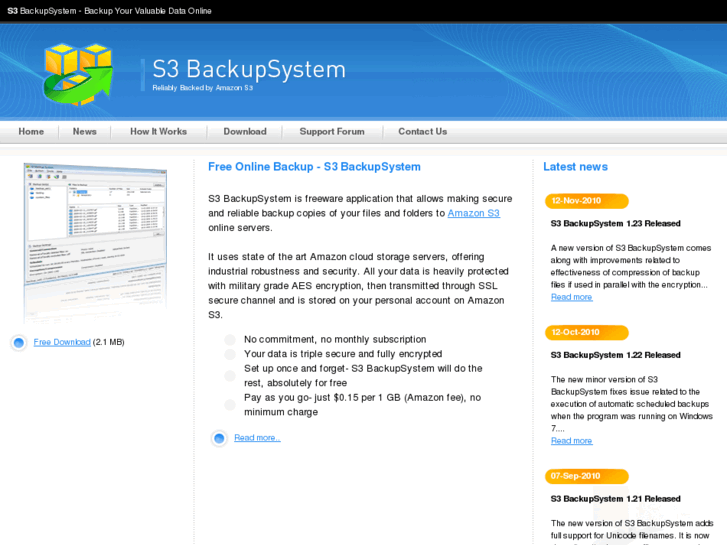Screen dimensions: 727x545
Task: Click the Free Online Backup - S3 BackupSystem heading
Action: [314, 167]
